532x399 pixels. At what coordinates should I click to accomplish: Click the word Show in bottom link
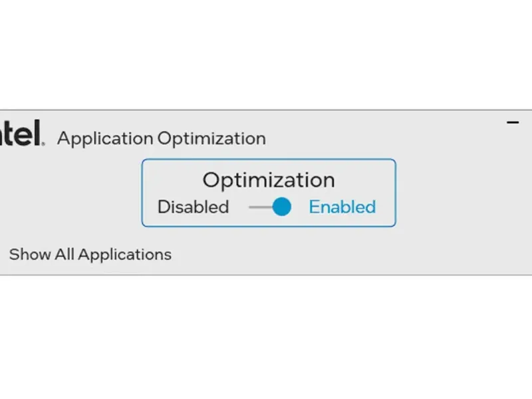click(25, 254)
